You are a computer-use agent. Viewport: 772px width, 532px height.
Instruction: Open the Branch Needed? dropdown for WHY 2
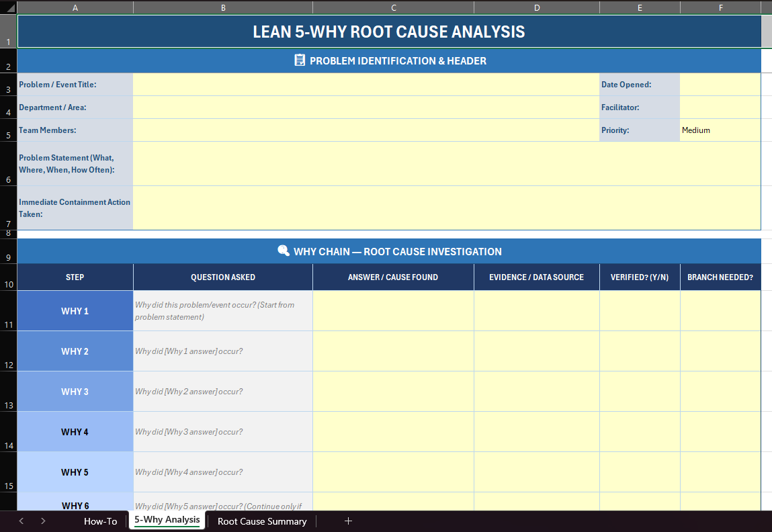pos(720,351)
